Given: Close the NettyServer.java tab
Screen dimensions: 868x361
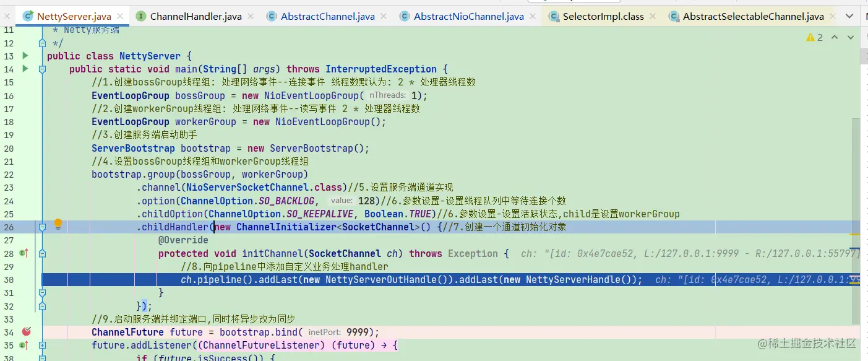Looking at the screenshot, I should (x=119, y=17).
